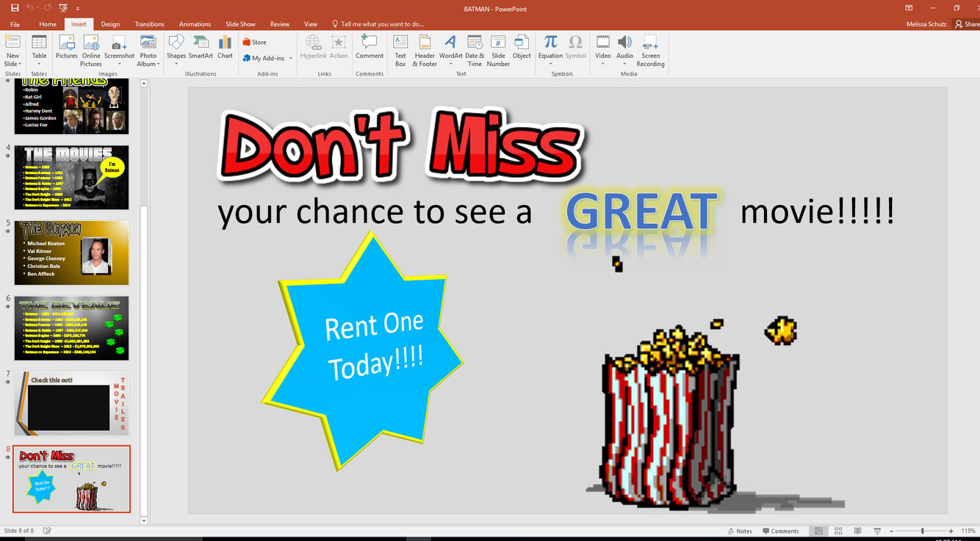This screenshot has height=541, width=980.
Task: Insert a SmartArt graphic
Action: [x=201, y=46]
